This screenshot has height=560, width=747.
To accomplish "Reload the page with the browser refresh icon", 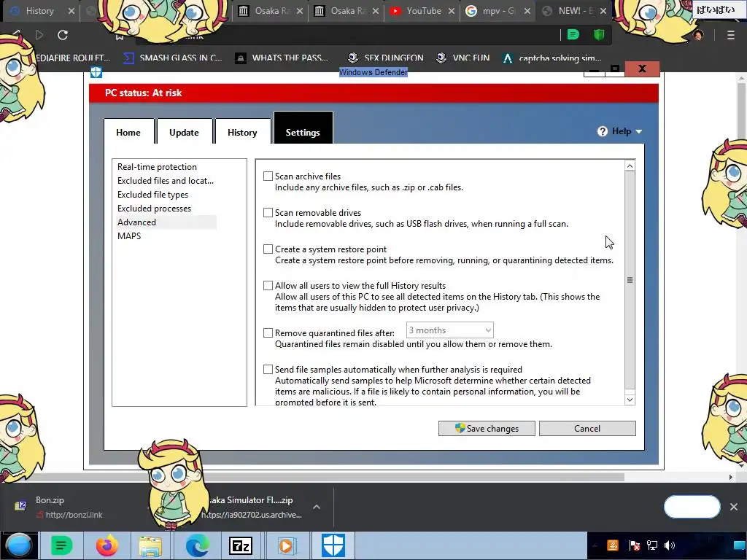I will click(x=63, y=35).
